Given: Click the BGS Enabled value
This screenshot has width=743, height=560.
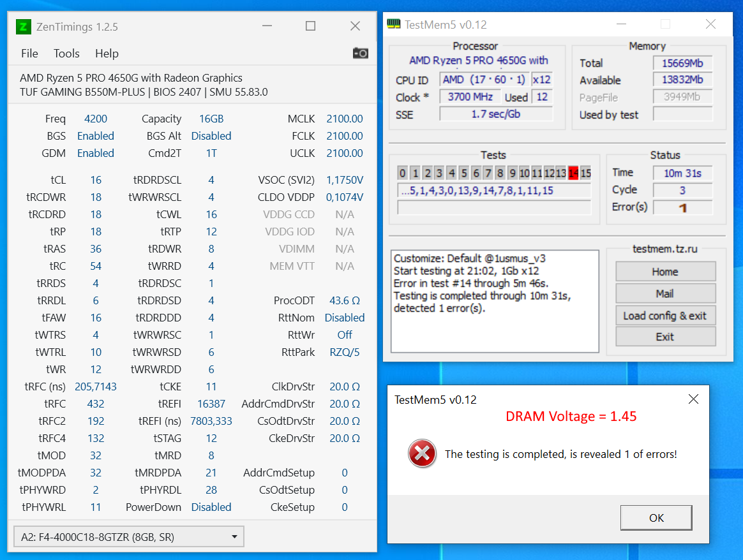Looking at the screenshot, I should (96, 136).
